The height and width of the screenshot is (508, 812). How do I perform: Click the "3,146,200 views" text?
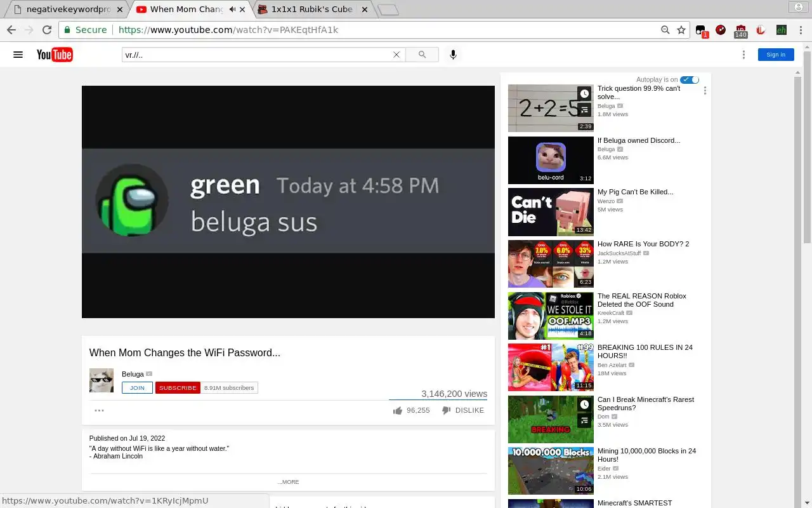[x=454, y=394]
